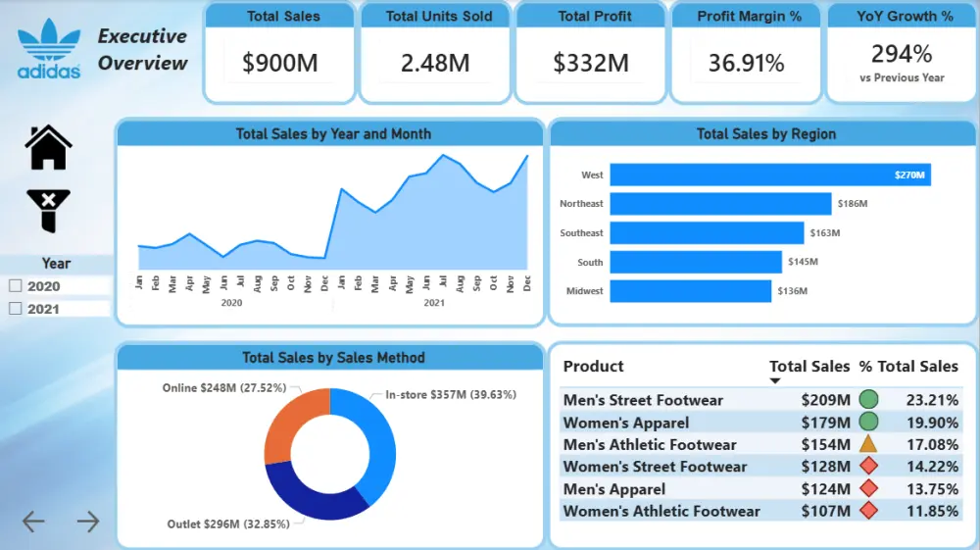Click the Total Sales column header
Viewport: 980px width, 550px height.
[809, 367]
